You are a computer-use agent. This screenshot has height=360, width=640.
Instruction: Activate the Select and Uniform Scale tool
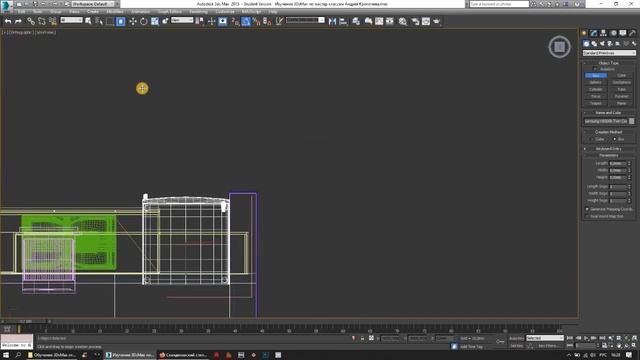pyautogui.click(x=155, y=21)
